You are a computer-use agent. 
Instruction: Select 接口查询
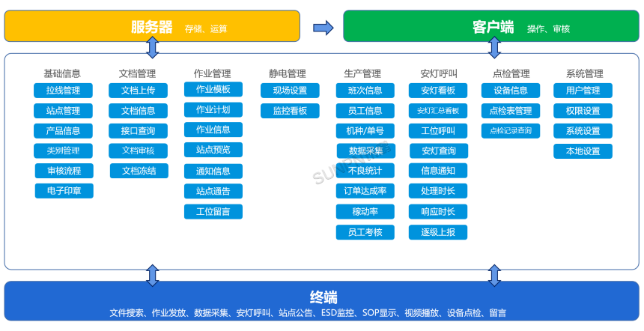pyautogui.click(x=138, y=130)
